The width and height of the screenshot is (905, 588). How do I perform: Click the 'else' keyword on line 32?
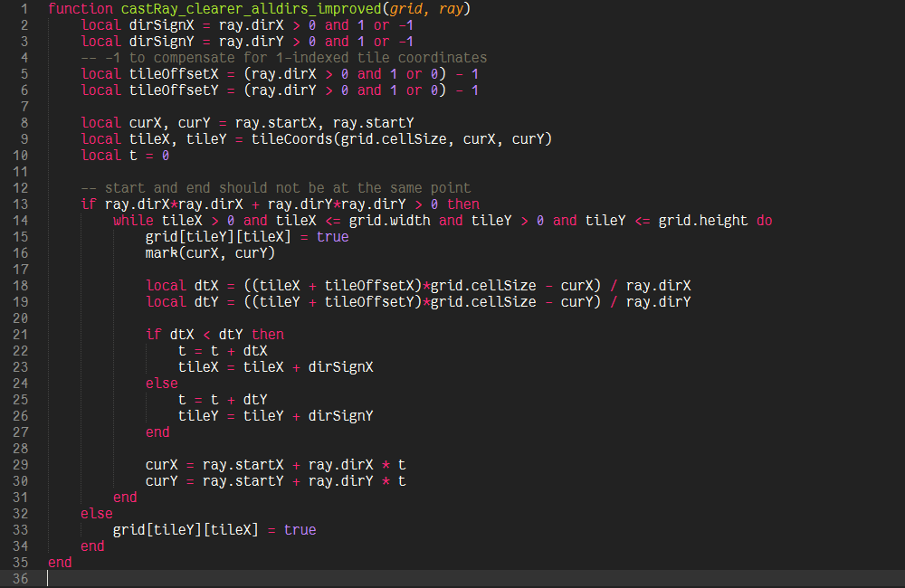click(x=97, y=513)
